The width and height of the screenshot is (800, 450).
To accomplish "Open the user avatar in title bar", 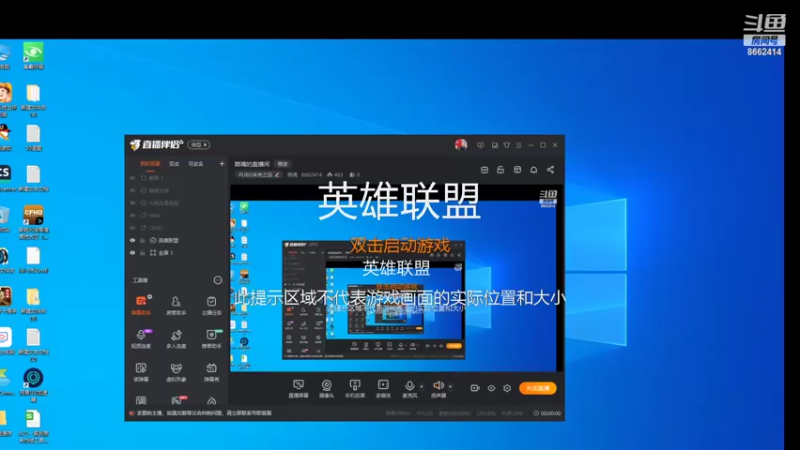I will pos(461,145).
